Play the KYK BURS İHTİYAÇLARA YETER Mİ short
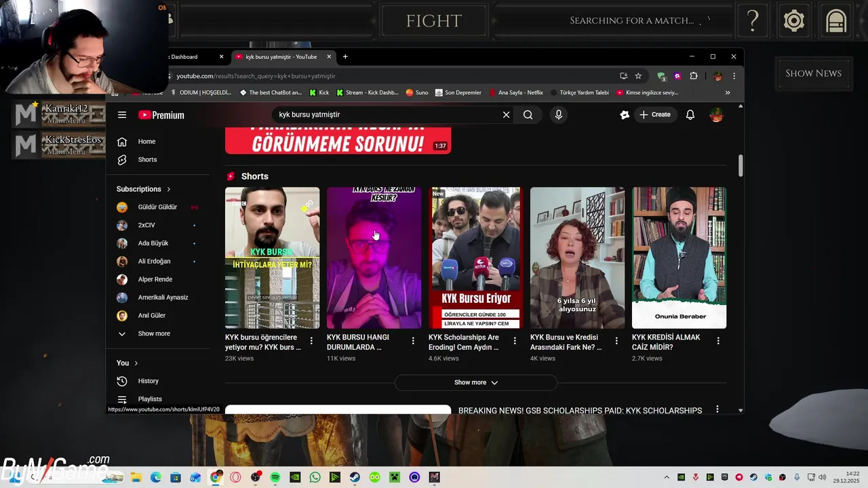This screenshot has height=488, width=868. point(272,258)
